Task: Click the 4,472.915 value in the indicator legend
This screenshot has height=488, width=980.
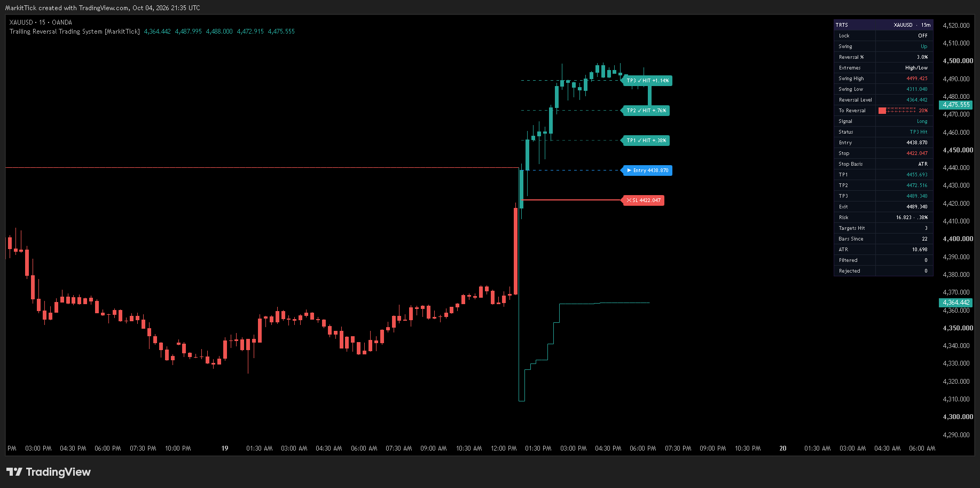Action: coord(250,32)
